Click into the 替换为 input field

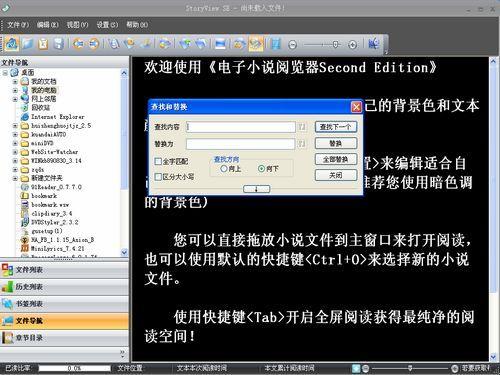point(241,144)
